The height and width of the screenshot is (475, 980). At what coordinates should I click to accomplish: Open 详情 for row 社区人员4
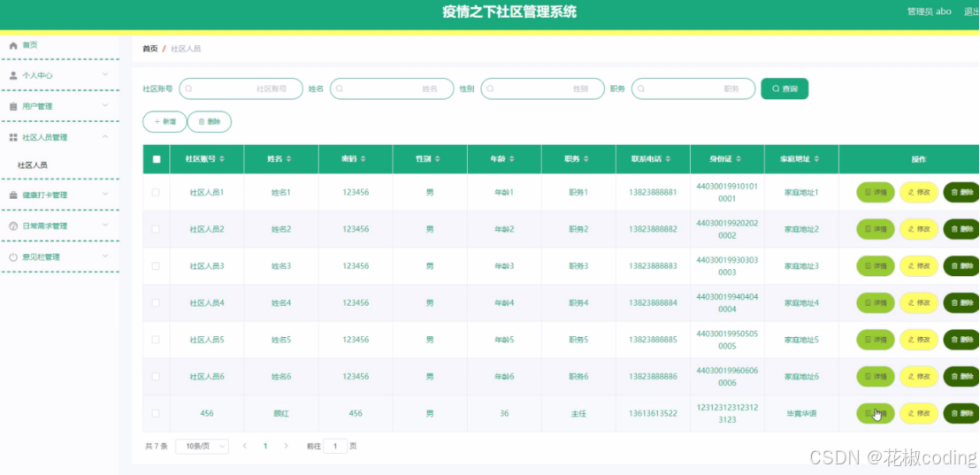(x=875, y=303)
